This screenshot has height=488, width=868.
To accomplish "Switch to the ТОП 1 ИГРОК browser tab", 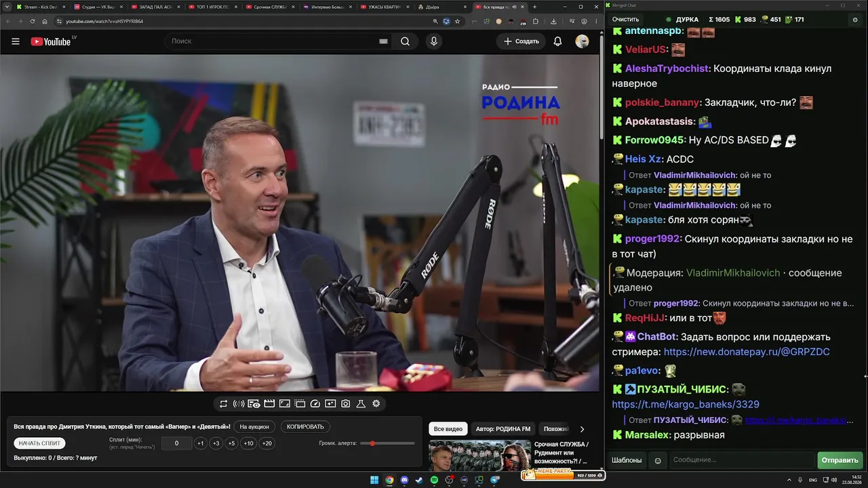I will pyautogui.click(x=212, y=7).
